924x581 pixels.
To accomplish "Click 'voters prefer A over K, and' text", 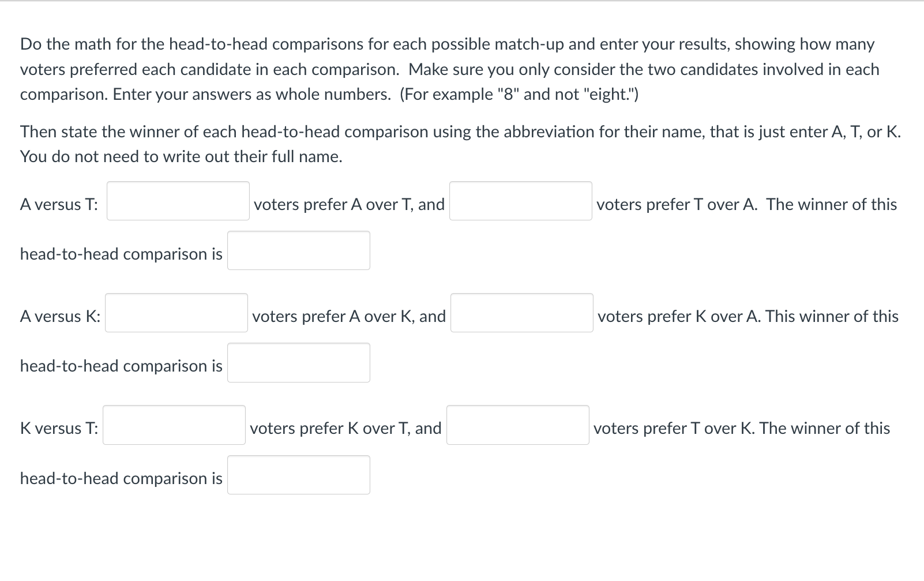I will pos(348,316).
